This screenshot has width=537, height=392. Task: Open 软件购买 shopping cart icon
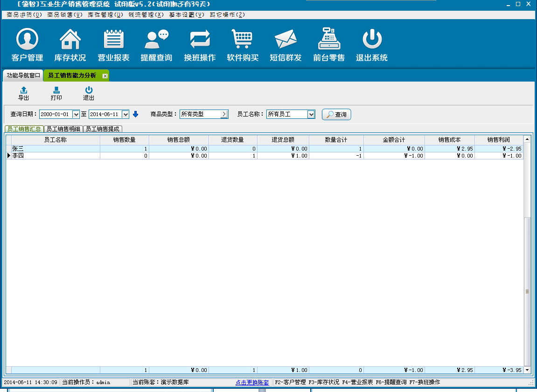tap(243, 40)
